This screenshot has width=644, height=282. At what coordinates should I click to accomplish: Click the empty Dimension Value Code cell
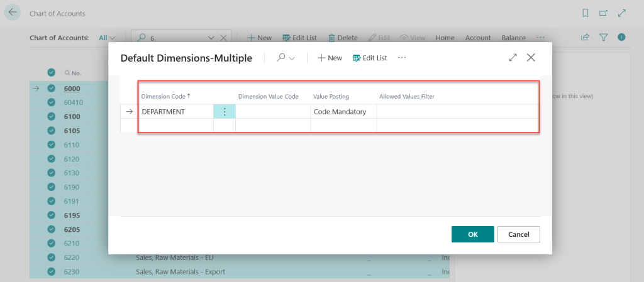pos(273,112)
